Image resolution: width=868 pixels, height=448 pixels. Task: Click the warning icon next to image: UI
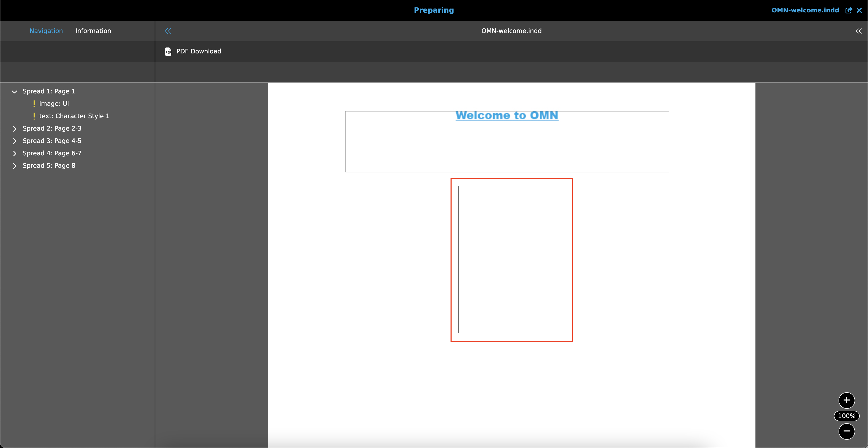[34, 103]
